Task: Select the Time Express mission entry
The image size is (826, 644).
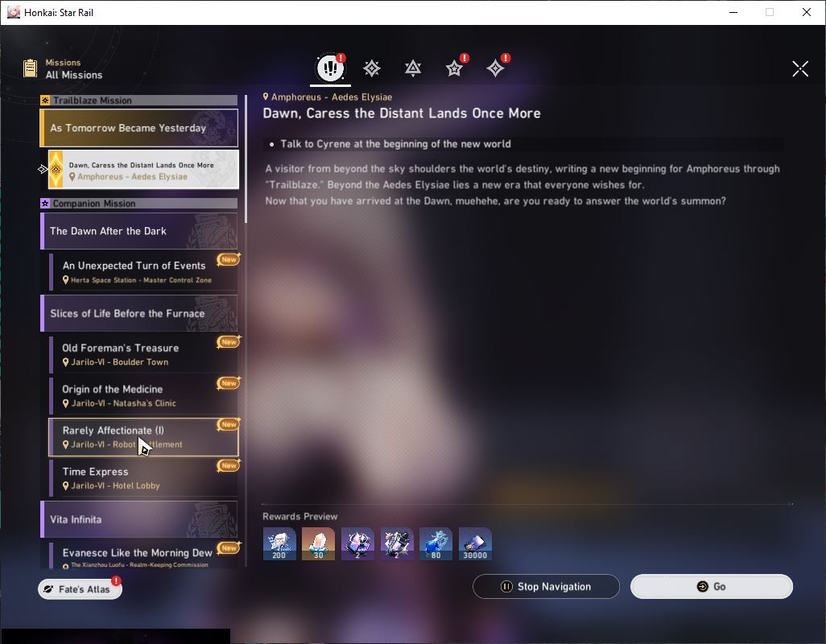Action: [143, 478]
